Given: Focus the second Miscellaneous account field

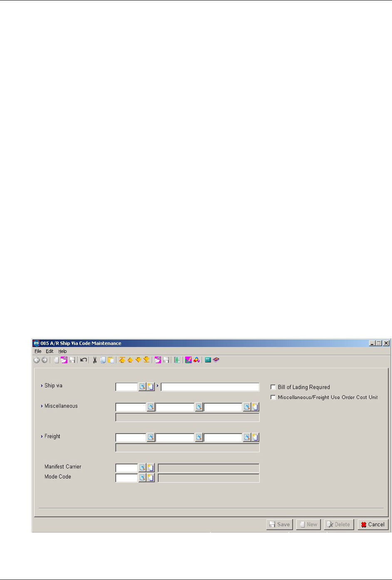Looking at the screenshot, I should pos(175,407).
